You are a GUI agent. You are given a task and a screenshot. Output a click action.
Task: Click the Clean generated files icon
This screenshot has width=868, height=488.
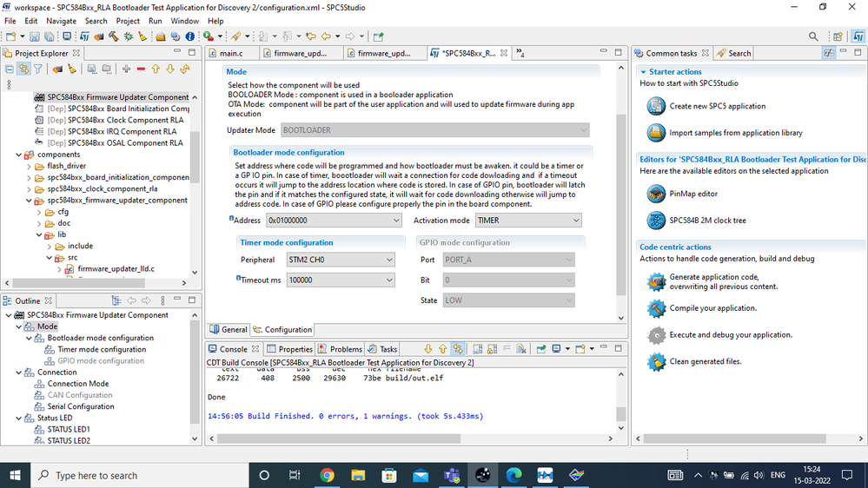tap(656, 361)
